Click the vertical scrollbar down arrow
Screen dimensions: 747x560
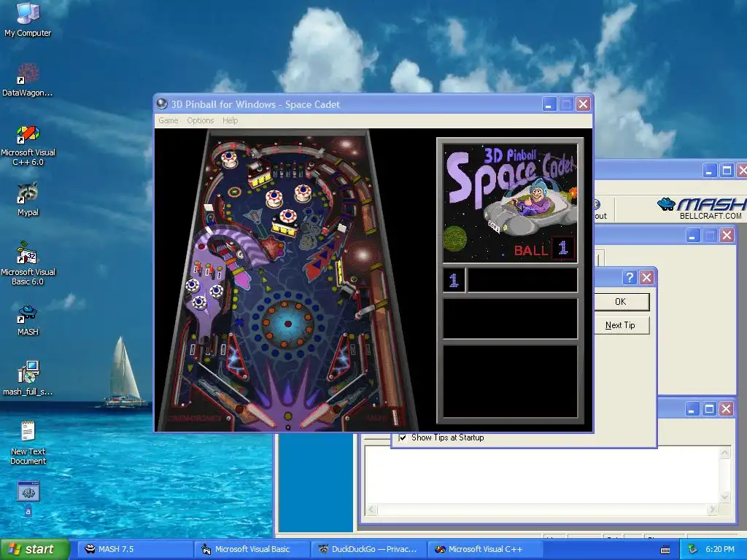725,497
